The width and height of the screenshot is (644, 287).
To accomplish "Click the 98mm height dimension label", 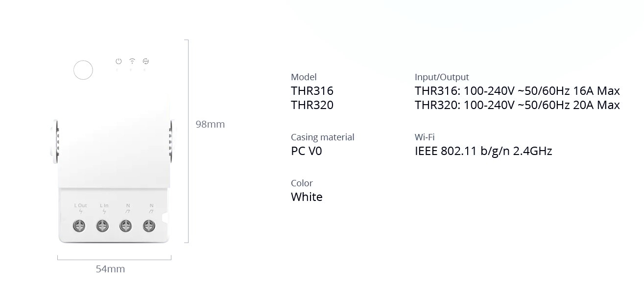I will click(x=210, y=124).
